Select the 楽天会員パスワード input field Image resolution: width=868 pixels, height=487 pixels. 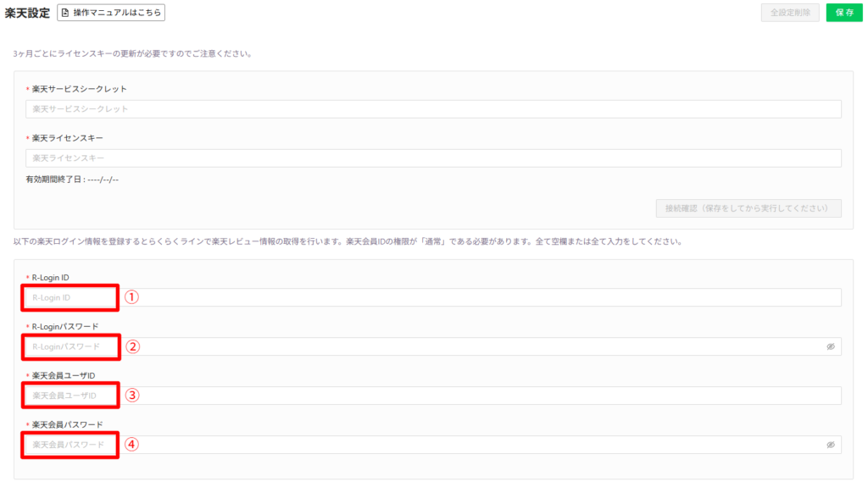point(433,445)
